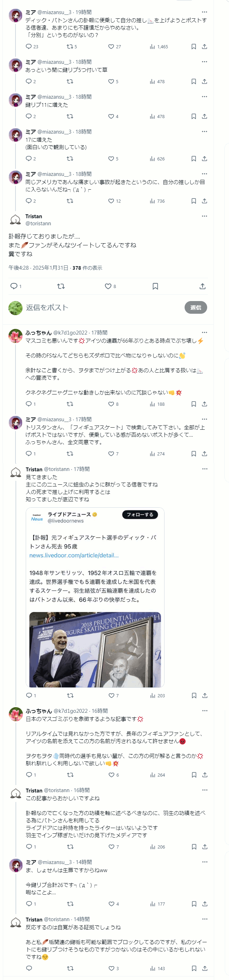Bookmark the main Tristan tweet
This screenshot has height=980, width=229.
coord(155,286)
